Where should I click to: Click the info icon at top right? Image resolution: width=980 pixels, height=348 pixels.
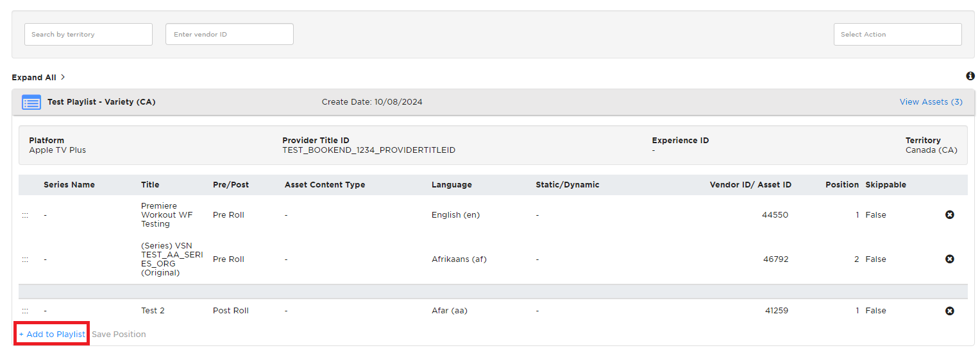click(x=970, y=76)
